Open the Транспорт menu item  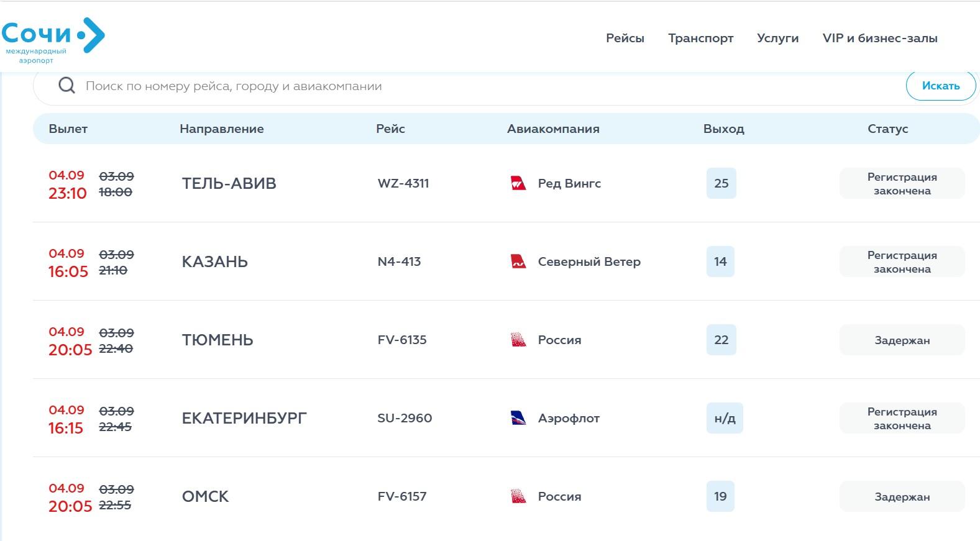tap(701, 38)
